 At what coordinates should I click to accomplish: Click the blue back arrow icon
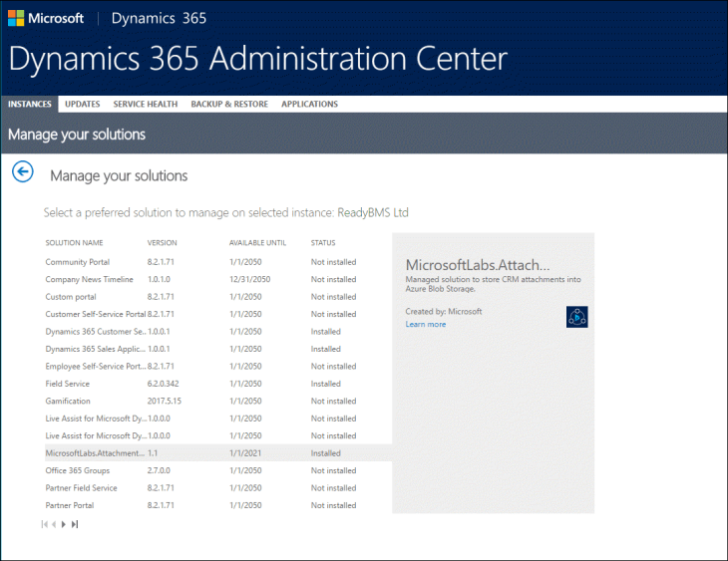point(22,171)
